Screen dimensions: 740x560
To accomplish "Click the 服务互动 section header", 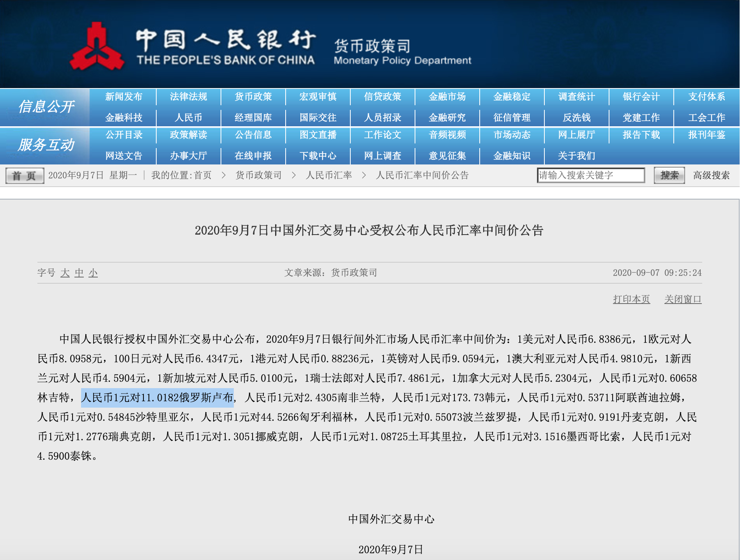I will point(46,145).
